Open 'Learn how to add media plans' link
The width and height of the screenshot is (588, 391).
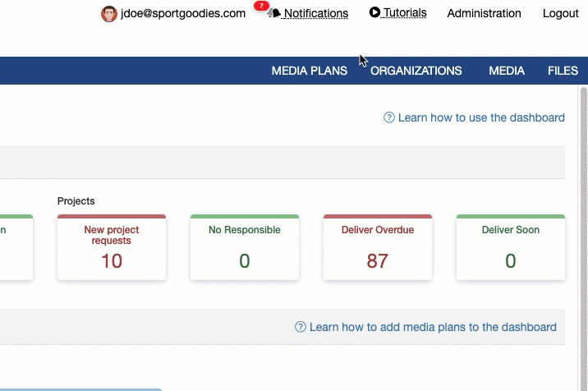click(433, 327)
